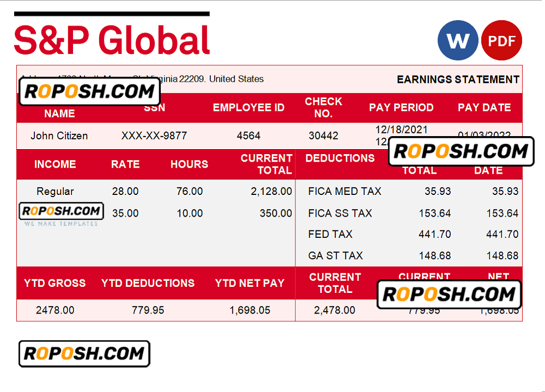Click the red PDF format icon
This screenshot has width=545, height=392.
point(501,40)
